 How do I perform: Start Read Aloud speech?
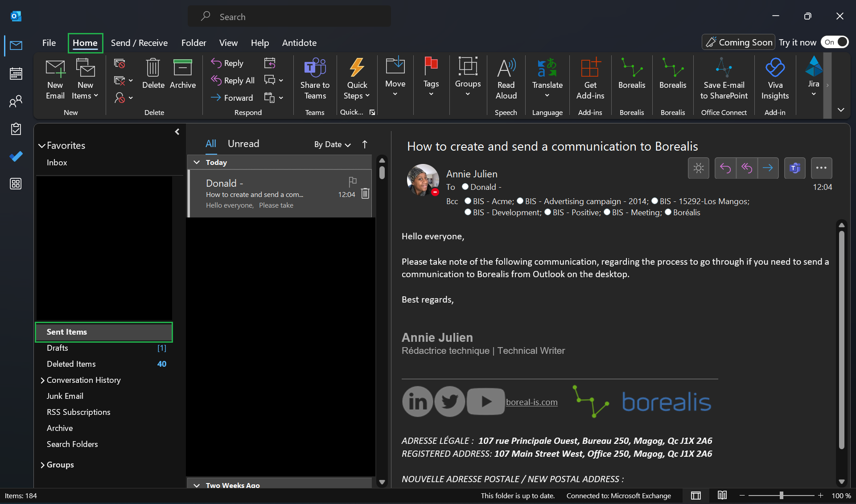pos(506,79)
